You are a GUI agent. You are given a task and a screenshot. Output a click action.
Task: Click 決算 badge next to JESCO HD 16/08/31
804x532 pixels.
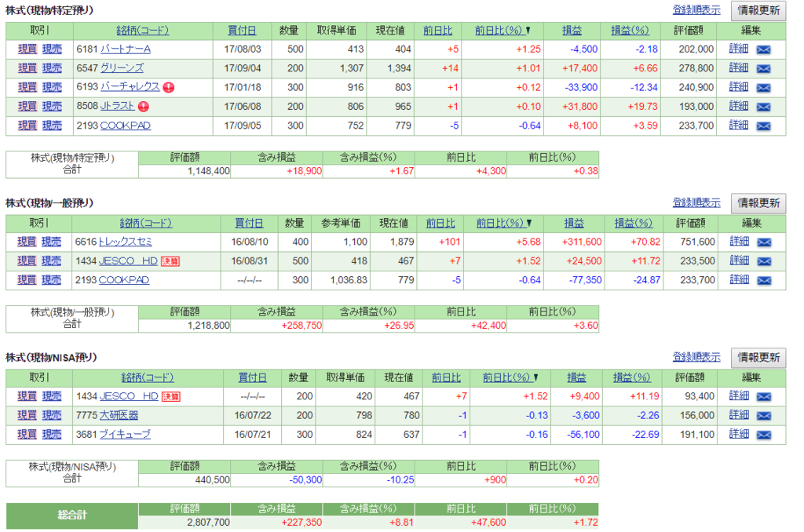170,261
